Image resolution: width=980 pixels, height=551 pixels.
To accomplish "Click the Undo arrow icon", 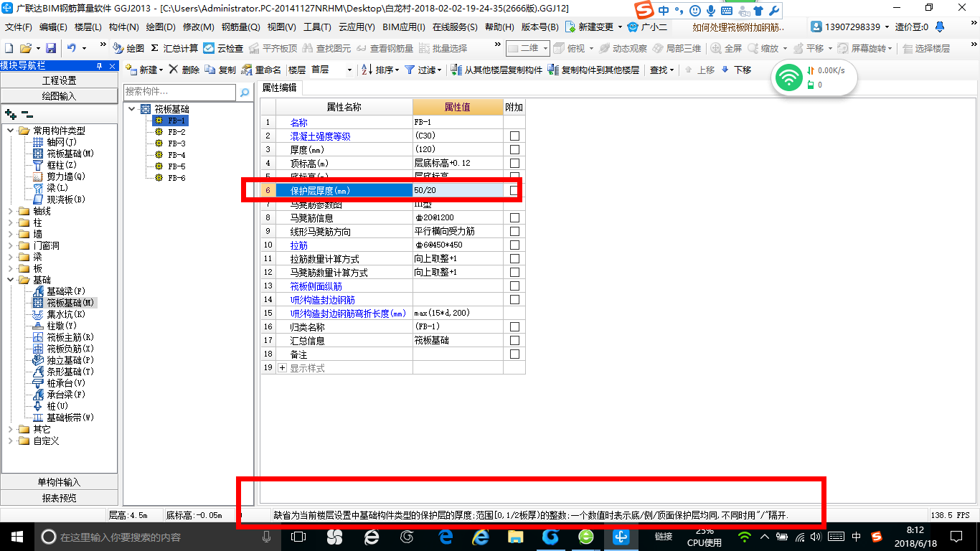I will (x=72, y=48).
